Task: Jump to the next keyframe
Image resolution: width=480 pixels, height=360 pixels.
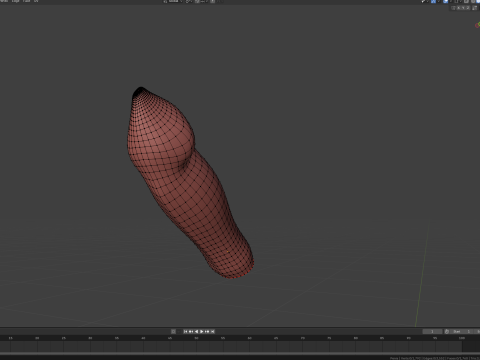Action: coord(207,331)
